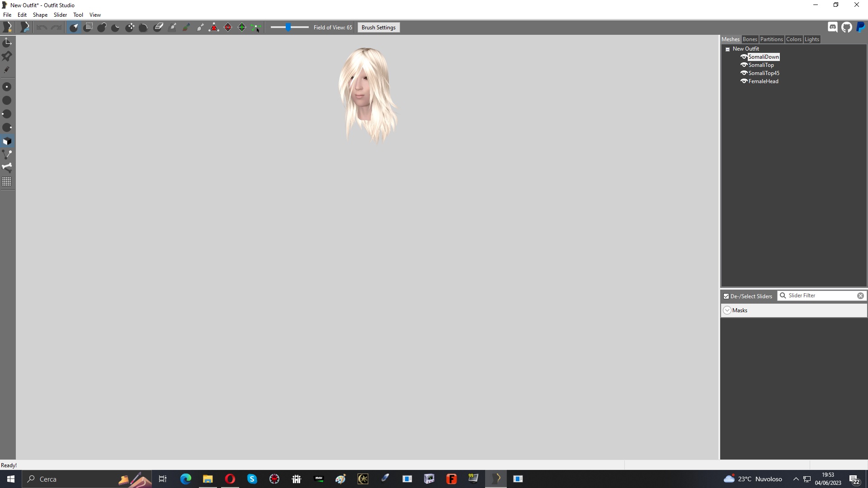Open the Tool menu
Image resolution: width=868 pixels, height=488 pixels.
pos(78,15)
